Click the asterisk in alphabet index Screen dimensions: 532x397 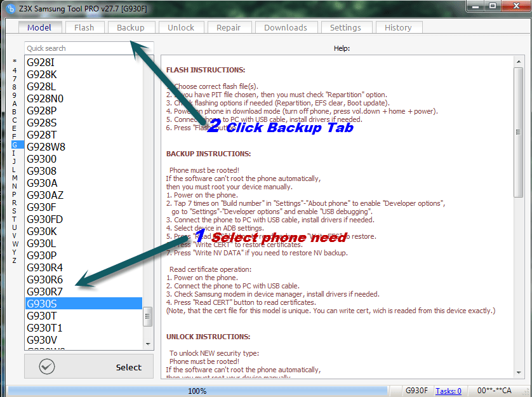coord(14,62)
